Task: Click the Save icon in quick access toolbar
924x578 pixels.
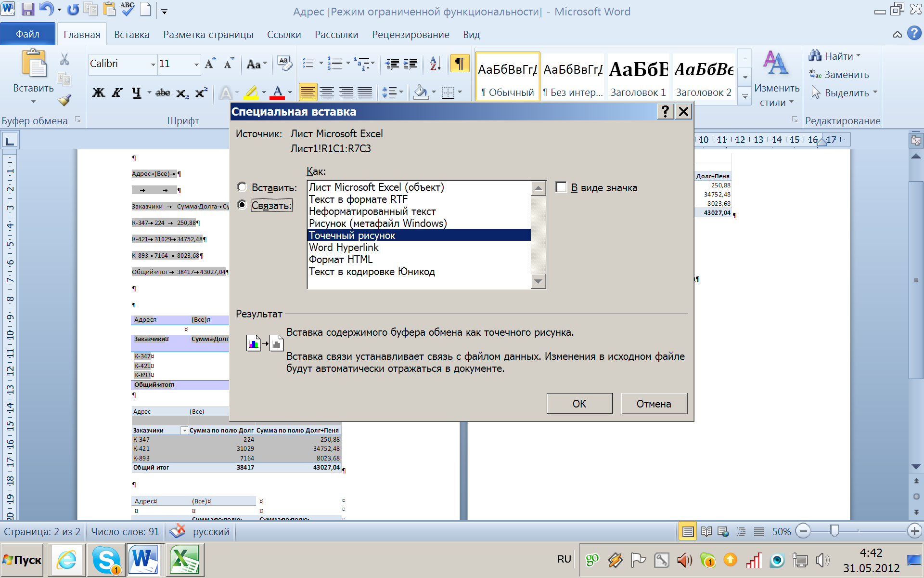Action: pos(28,9)
